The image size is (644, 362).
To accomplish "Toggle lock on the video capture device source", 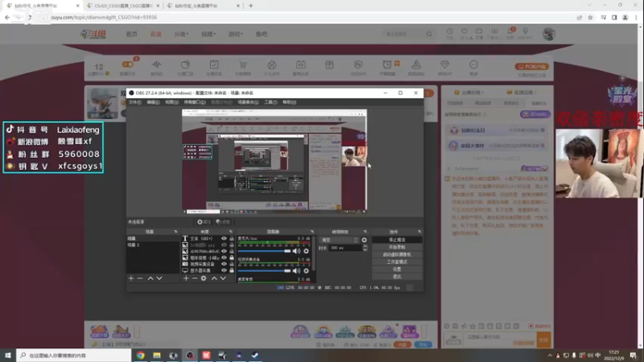I will [232, 264].
